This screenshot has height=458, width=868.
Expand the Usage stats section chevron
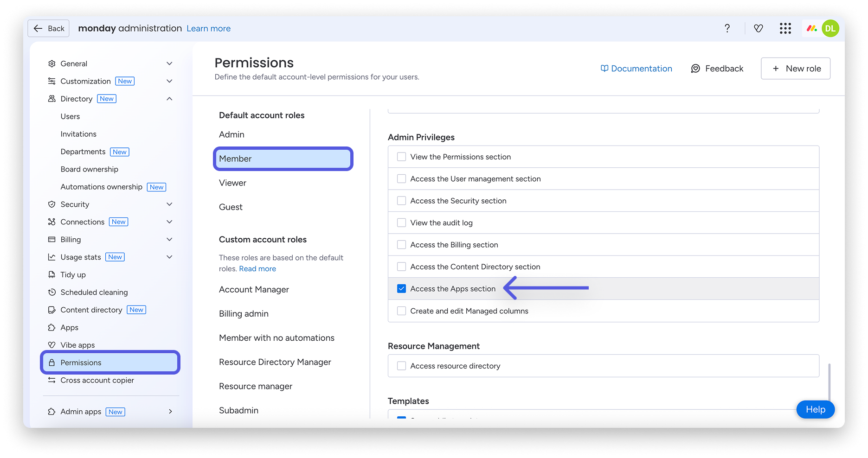(170, 257)
